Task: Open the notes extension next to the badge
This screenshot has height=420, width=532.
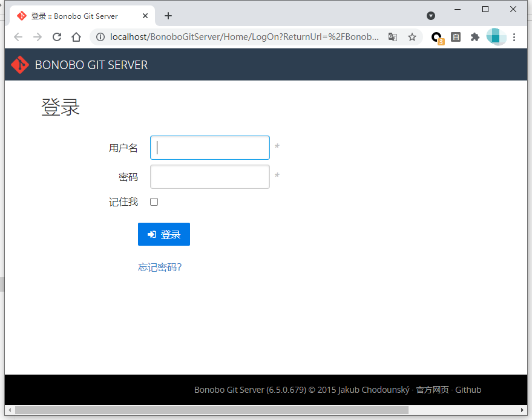Action: pyautogui.click(x=456, y=37)
